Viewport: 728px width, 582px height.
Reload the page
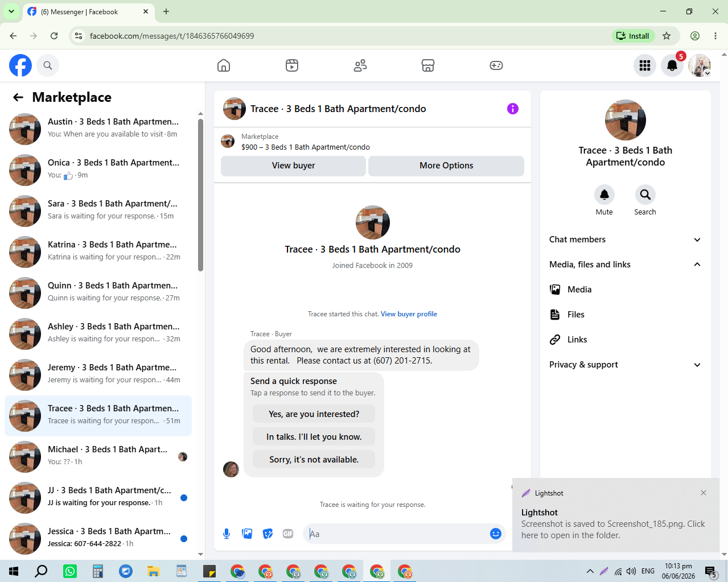click(x=54, y=36)
